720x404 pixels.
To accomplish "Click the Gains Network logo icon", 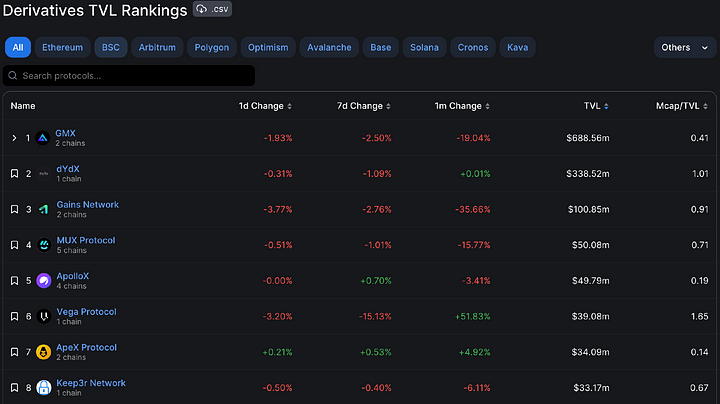I will pos(44,210).
